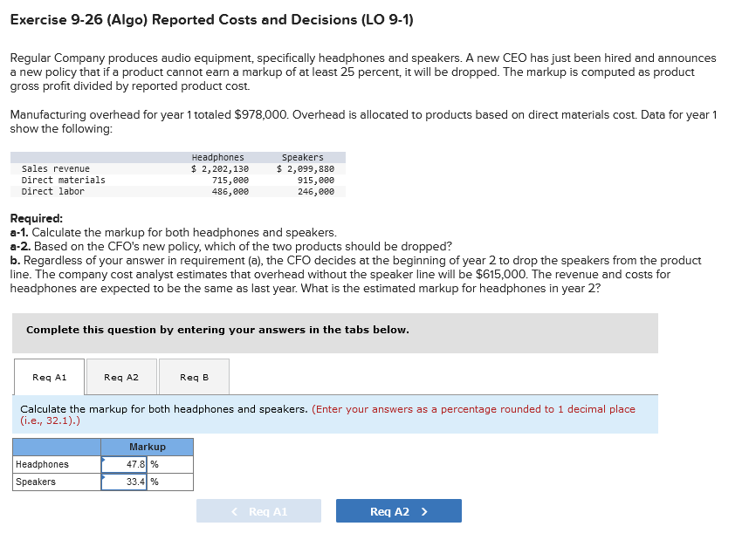Click the Req A2 navigation button
Image resolution: width=756 pixels, height=540 pixels.
coord(398,510)
